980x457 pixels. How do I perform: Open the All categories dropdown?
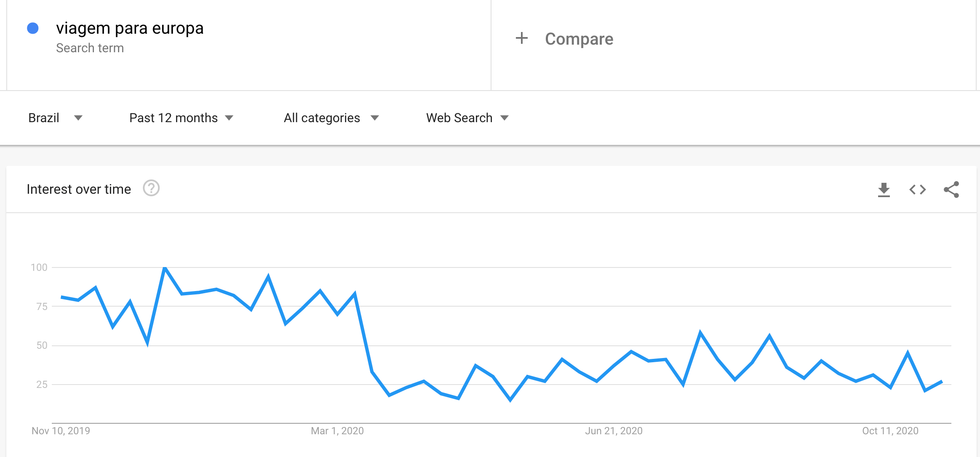tap(328, 118)
